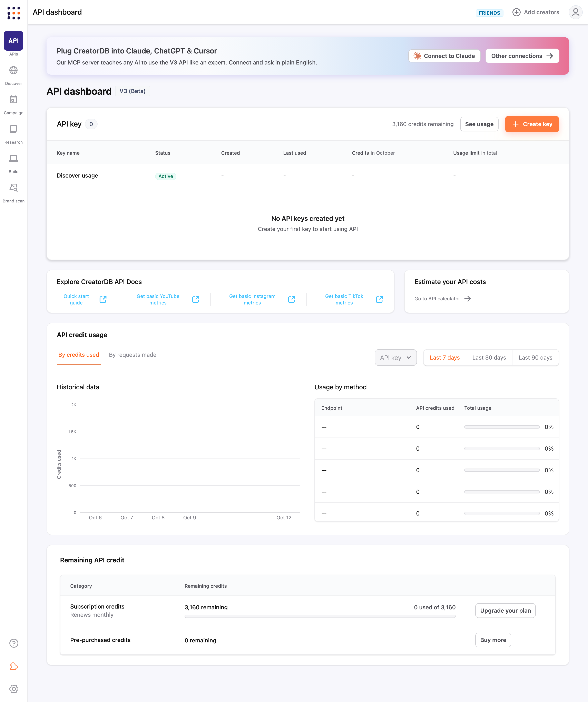The width and height of the screenshot is (588, 702).
Task: Switch to By requests made tab
Action: click(133, 355)
